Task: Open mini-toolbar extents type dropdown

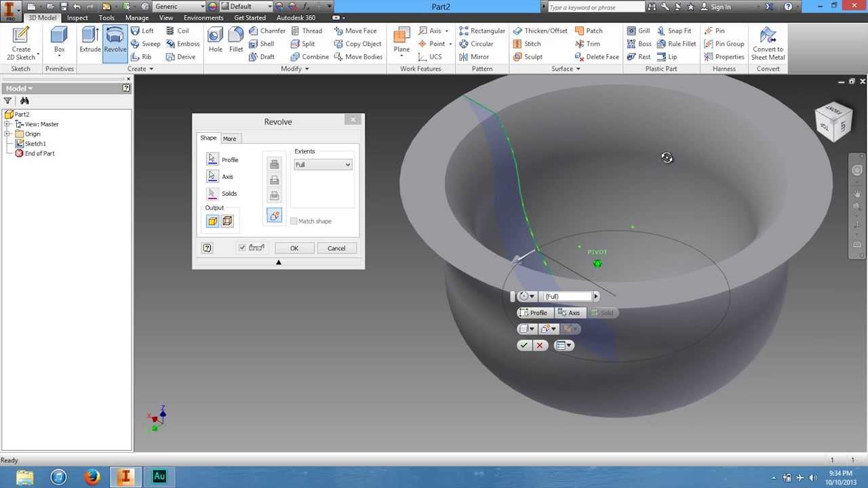Action: [526, 296]
